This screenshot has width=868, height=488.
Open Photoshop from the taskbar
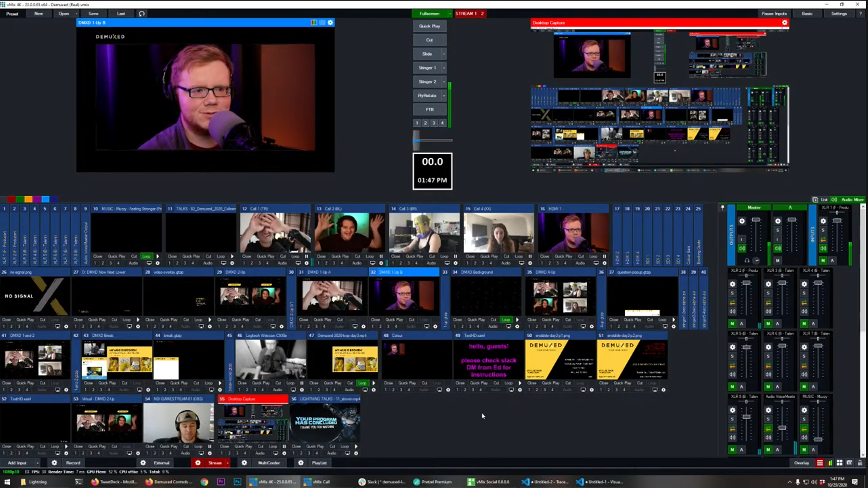click(x=237, y=482)
